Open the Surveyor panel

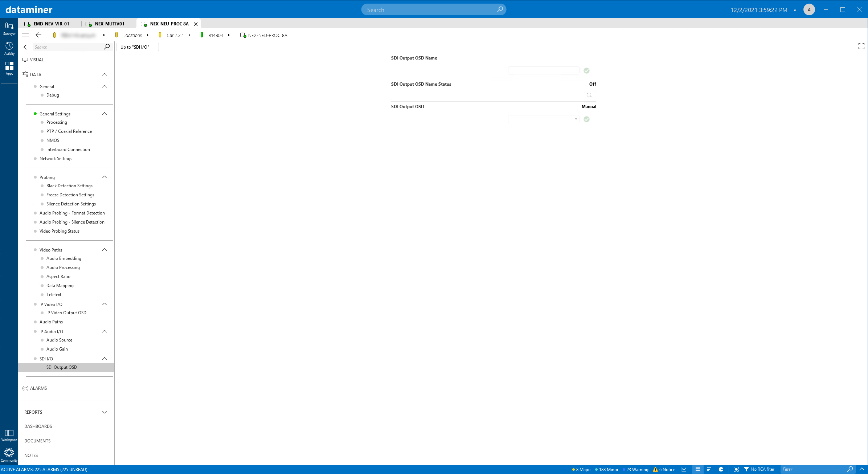9,29
